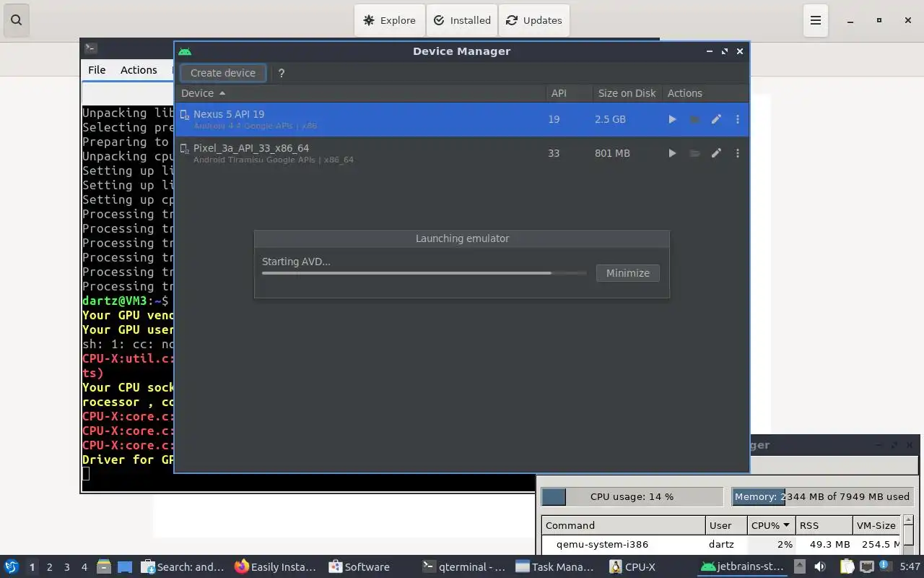Open the file manager panel launcher
The image size is (924, 578).
coord(103,567)
